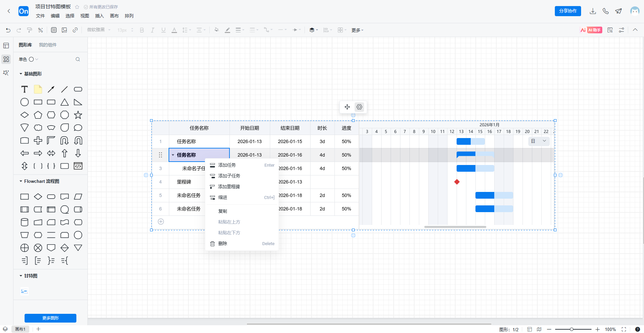Toggle the monochrome color circle option
This screenshot has width=644, height=333.
point(31,59)
